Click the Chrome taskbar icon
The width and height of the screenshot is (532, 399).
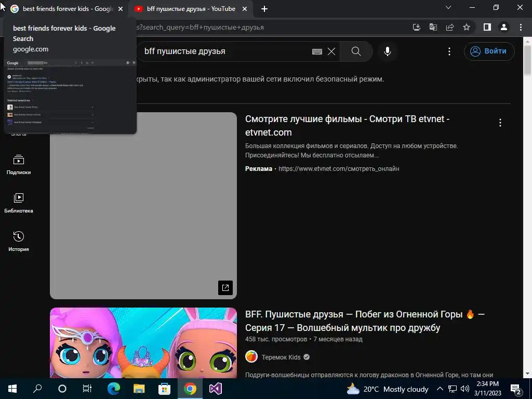point(190,389)
